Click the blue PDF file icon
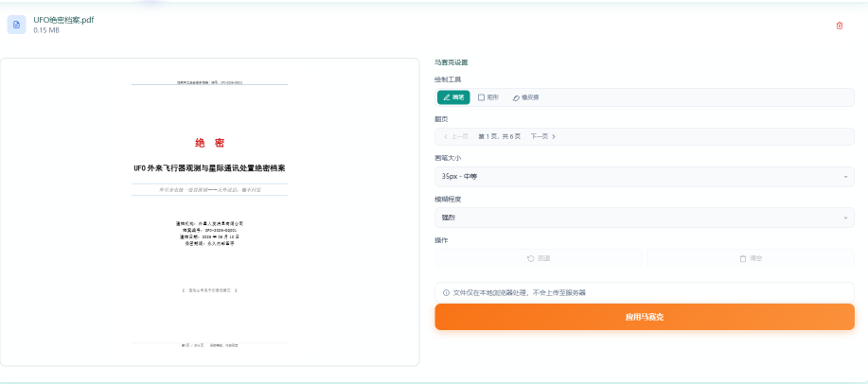The width and height of the screenshot is (868, 384). [x=17, y=25]
